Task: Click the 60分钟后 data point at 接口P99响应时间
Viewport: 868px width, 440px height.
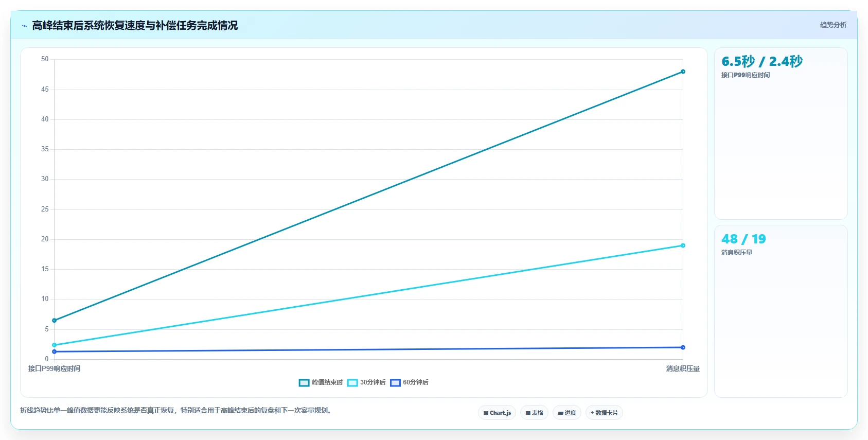Action: click(x=54, y=351)
